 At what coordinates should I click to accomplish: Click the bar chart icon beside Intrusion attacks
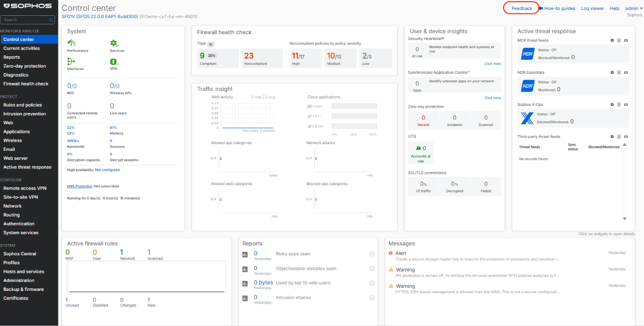(x=245, y=298)
